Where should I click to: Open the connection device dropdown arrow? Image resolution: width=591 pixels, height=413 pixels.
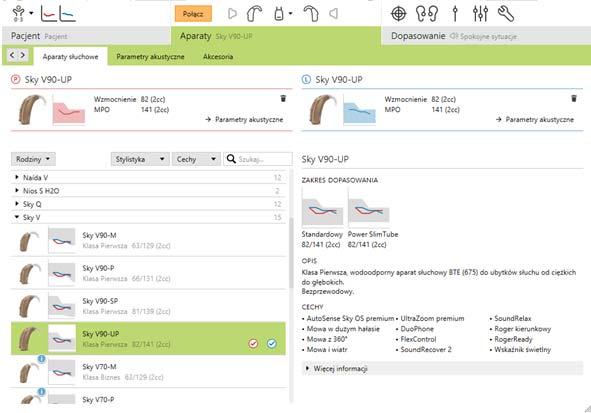(x=291, y=14)
